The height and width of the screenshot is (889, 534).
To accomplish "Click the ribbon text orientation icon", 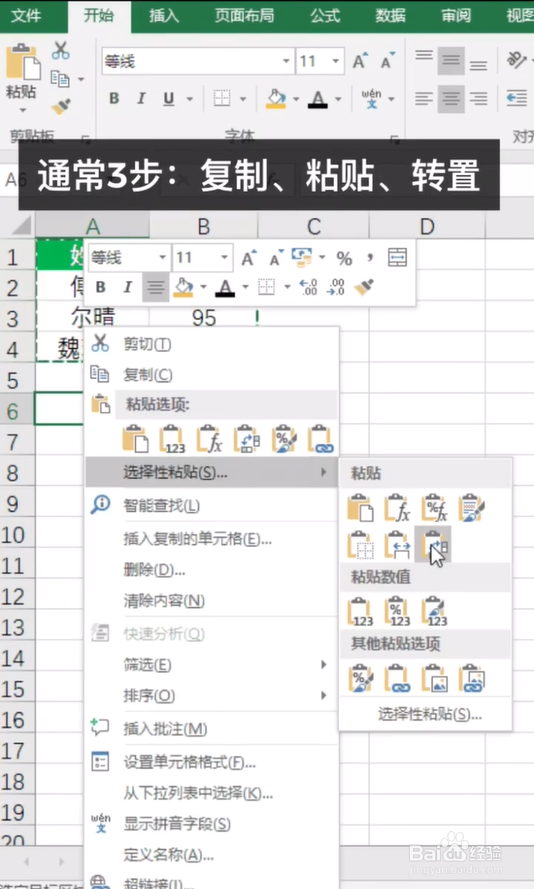I will [x=516, y=60].
